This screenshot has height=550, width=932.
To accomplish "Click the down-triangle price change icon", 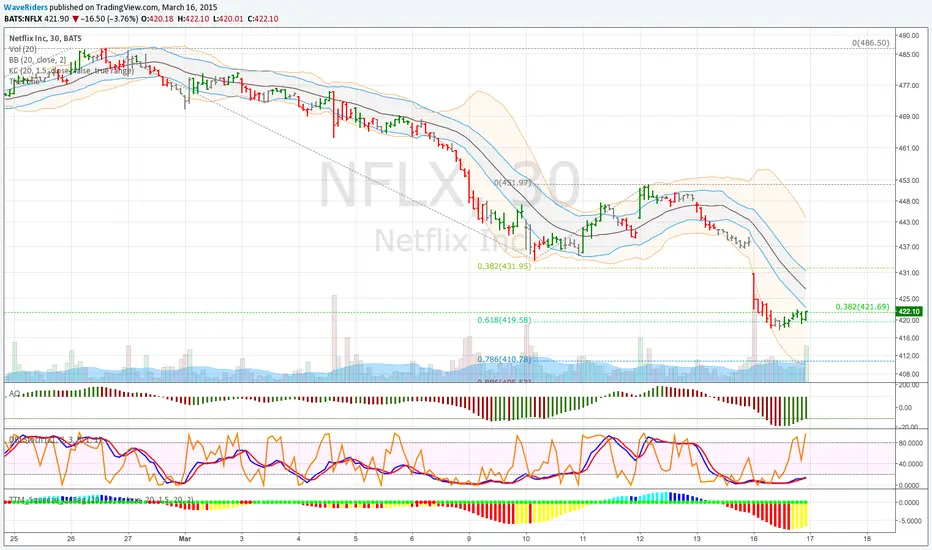I will (74, 19).
